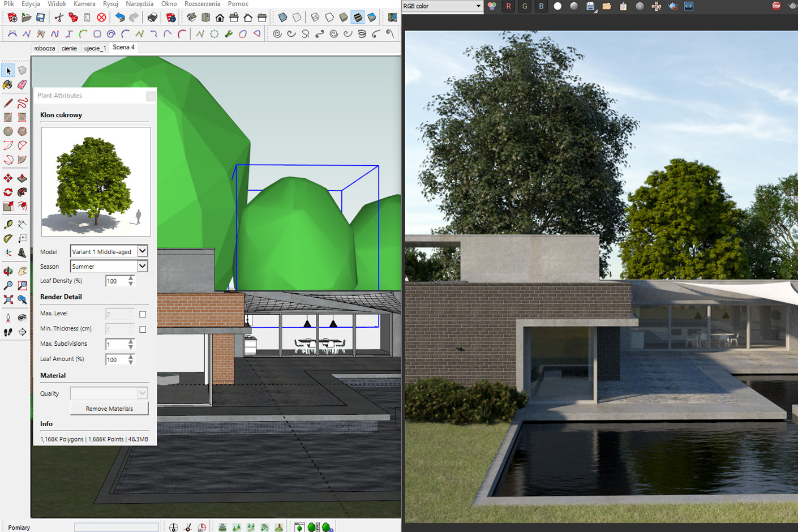Open the Rozszerzenia menu

tap(203, 4)
